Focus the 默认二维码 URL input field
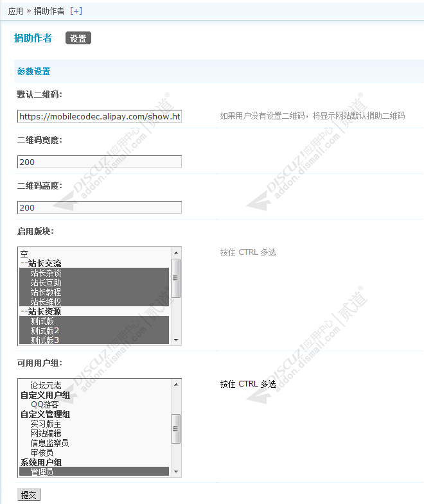424x504 pixels. (x=100, y=116)
